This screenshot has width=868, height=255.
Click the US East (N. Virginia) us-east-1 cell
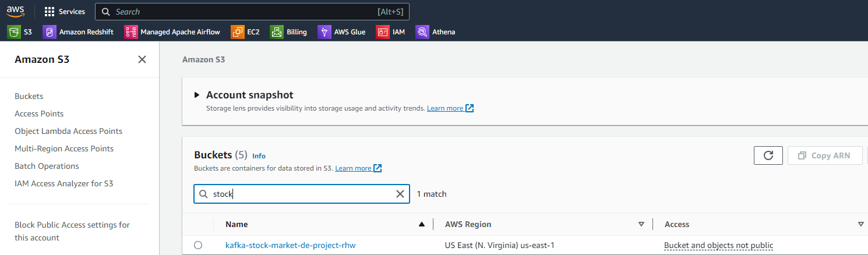(x=500, y=245)
